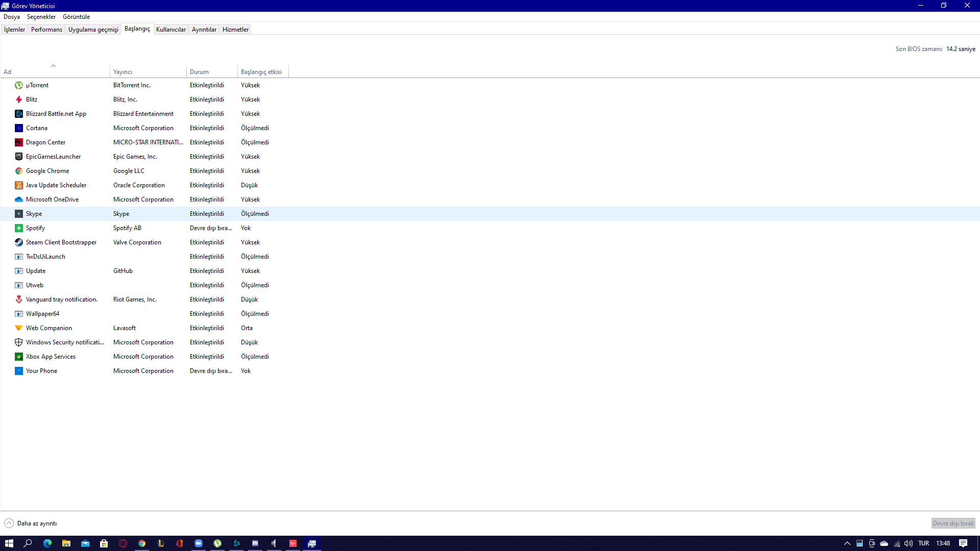Switch to the Uygulama geçmişi tab
The height and width of the screenshot is (551, 980).
(x=93, y=30)
